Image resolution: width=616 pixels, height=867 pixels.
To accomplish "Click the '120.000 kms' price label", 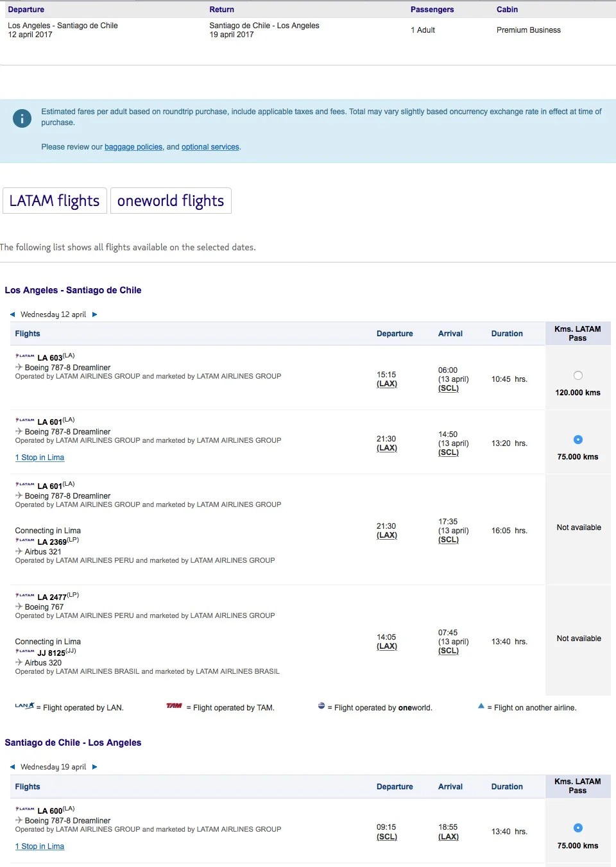I will coord(578,393).
